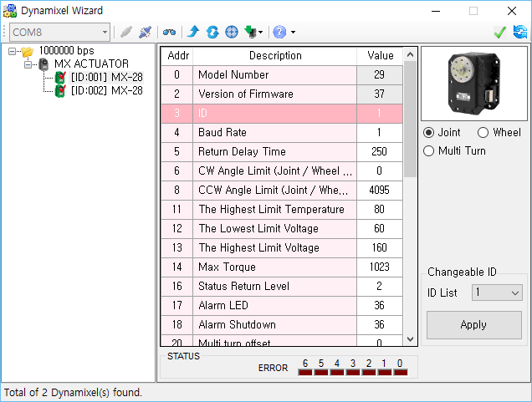Viewport: 532px width, 402px height.
Task: Click the Apply button
Action: tap(474, 325)
